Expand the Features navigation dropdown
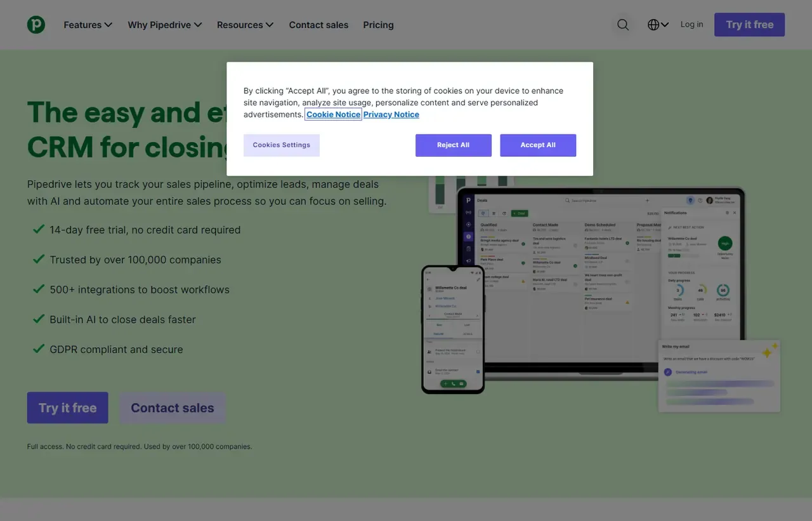Screen dimensions: 812x521 88,25
